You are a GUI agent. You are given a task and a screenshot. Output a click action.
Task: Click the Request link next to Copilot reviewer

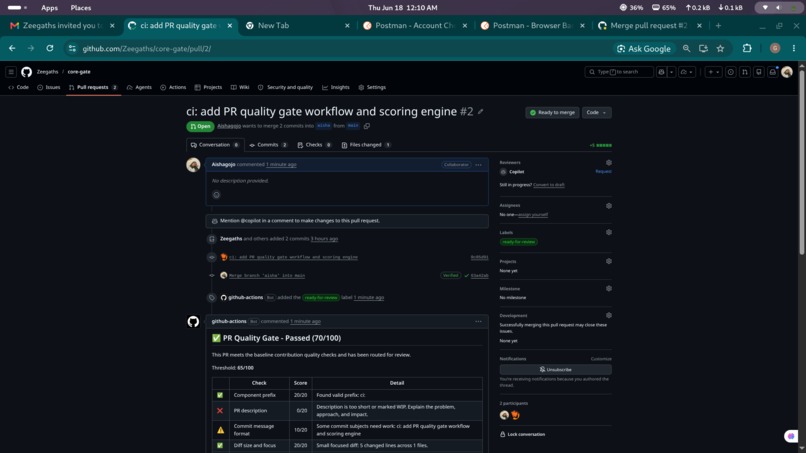point(603,172)
